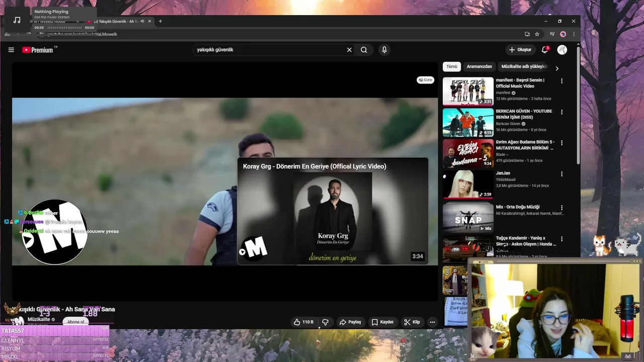Play Koray Grg Dönerim En Geriye card

(333, 211)
